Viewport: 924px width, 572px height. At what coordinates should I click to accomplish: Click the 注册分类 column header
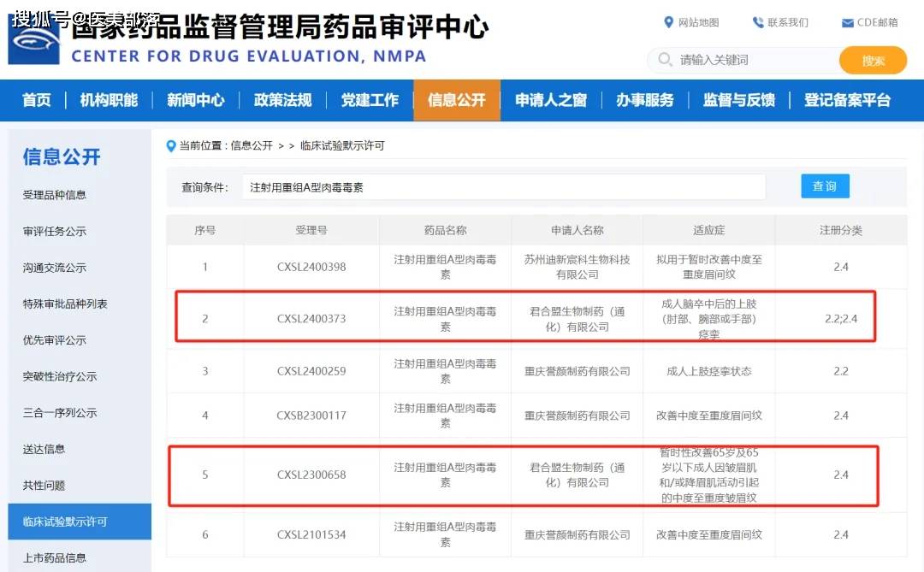point(841,230)
